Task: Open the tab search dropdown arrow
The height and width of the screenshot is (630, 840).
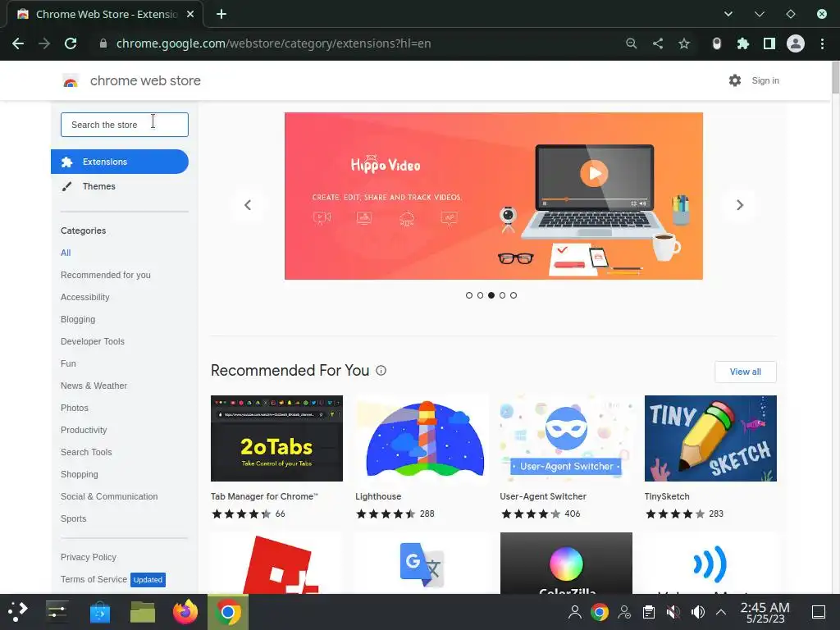Action: 728,14
